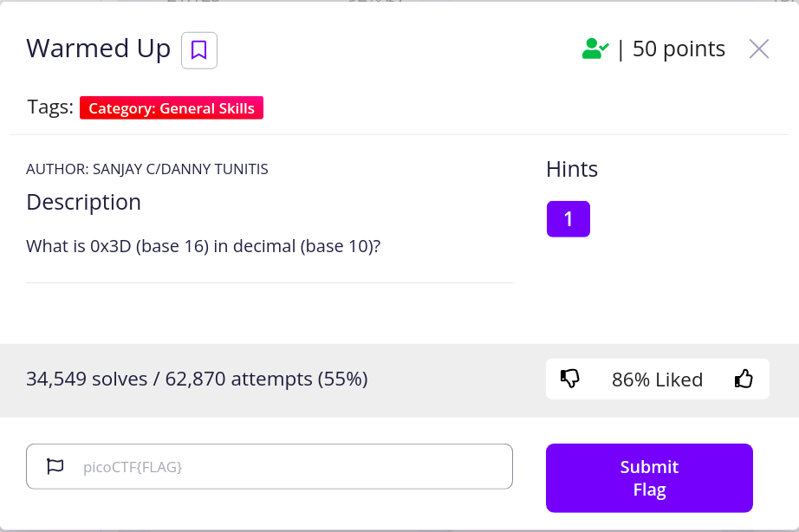Click the 86% Liked label

657,380
